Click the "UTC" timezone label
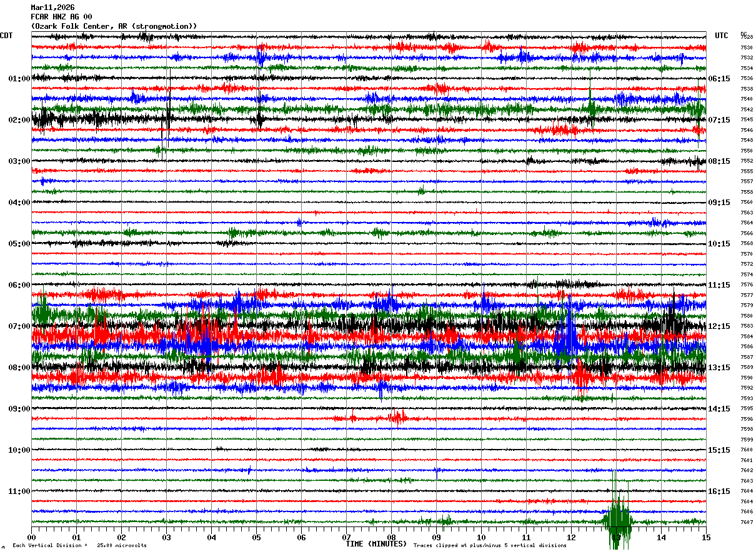Viewport: 756px width, 554px height. click(x=722, y=36)
